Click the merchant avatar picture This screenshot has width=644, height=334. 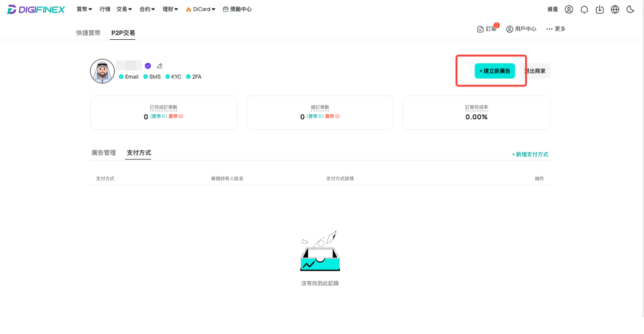pos(102,71)
